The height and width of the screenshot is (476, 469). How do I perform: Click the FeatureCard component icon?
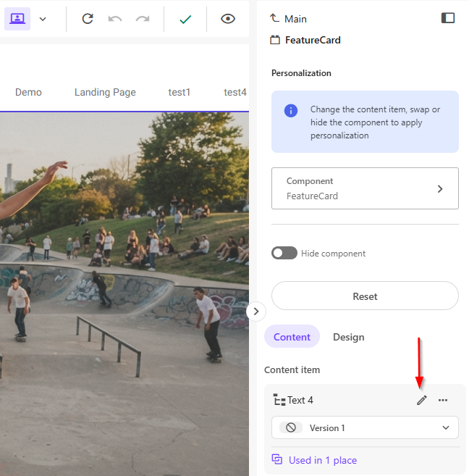click(275, 40)
